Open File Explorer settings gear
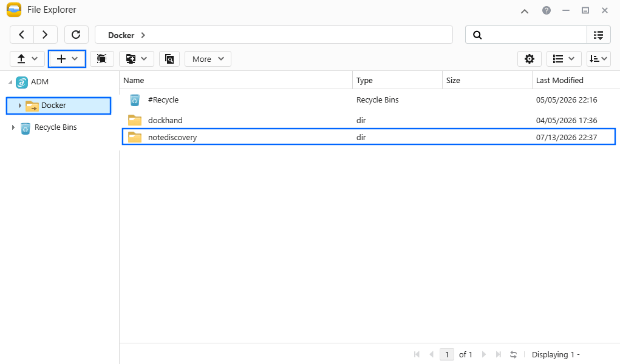The height and width of the screenshot is (364, 620). click(530, 59)
